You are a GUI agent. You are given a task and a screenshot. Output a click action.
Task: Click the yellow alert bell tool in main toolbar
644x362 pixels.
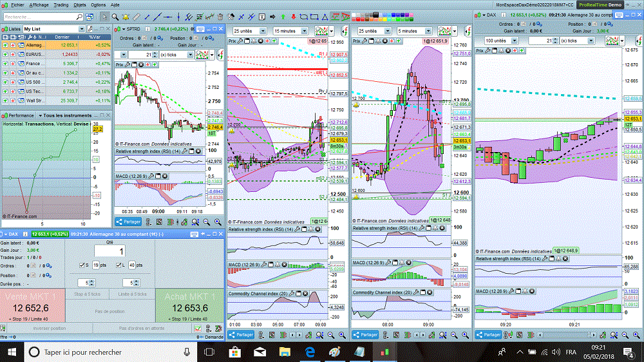click(126, 17)
